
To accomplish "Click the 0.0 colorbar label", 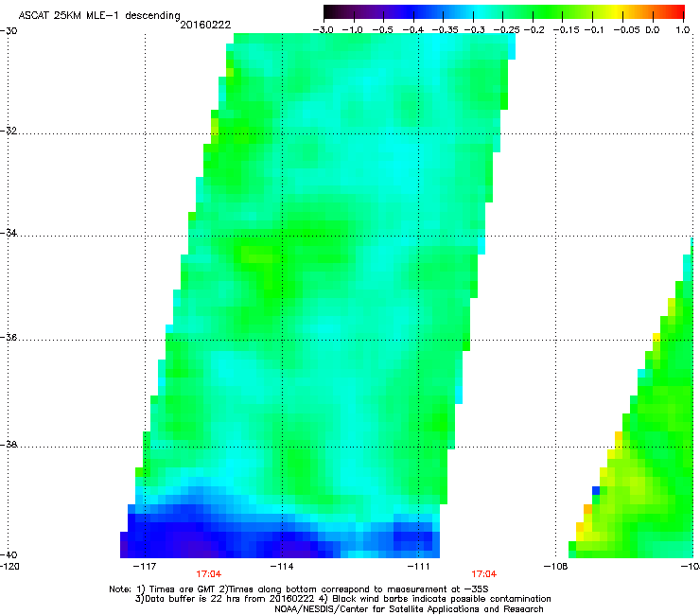I will pyautogui.click(x=653, y=30).
